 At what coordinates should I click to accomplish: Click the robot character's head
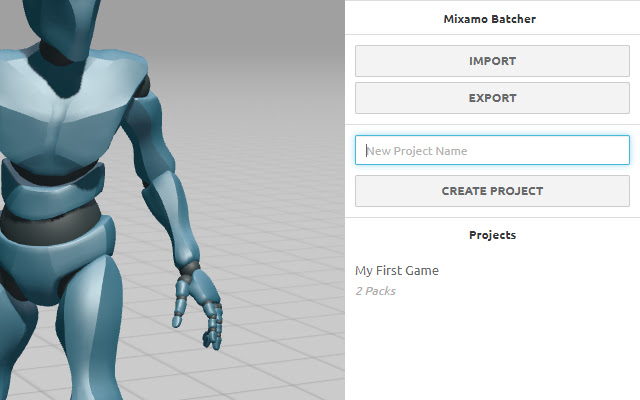[65, 24]
